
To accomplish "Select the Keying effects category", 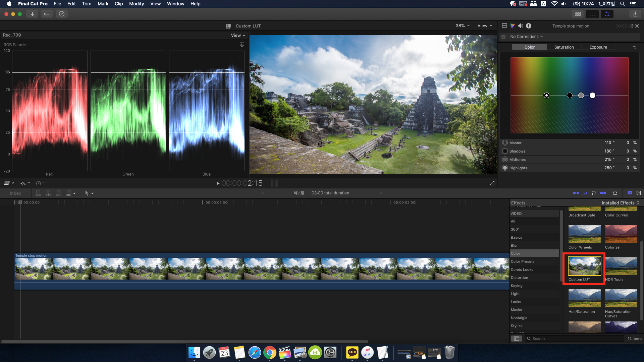I will (x=534, y=286).
